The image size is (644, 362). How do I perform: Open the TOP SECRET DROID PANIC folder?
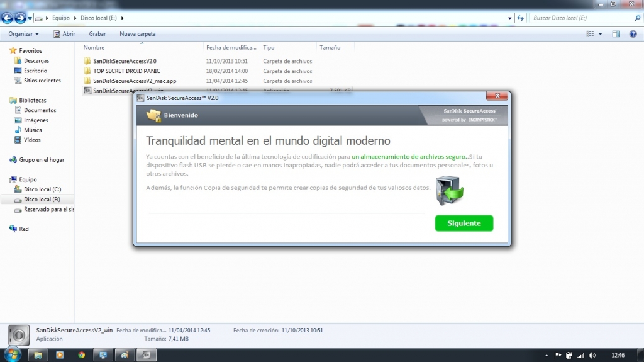pos(126,71)
